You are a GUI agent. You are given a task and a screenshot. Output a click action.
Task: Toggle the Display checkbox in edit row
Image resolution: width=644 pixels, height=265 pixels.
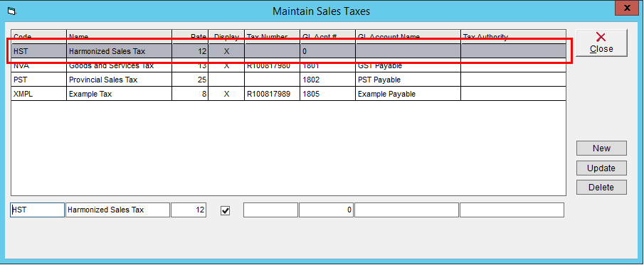225,210
